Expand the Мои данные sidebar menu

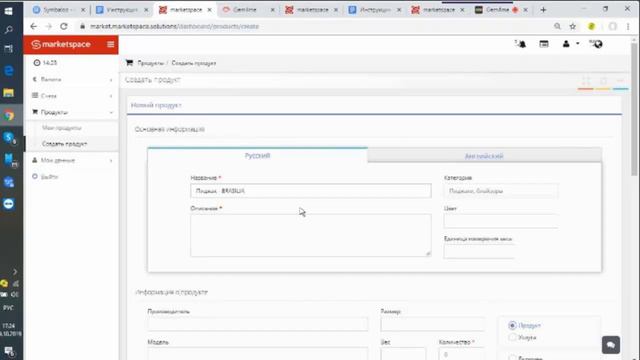point(71,160)
